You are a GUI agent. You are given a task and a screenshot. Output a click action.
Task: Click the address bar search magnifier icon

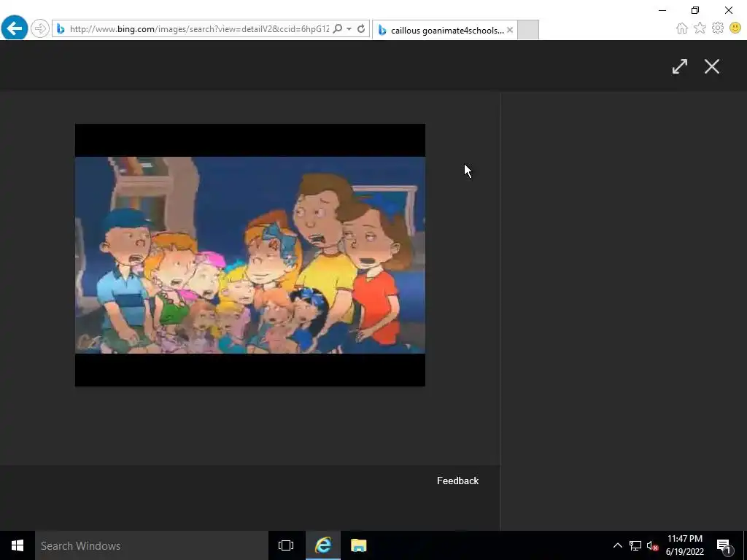[337, 29]
